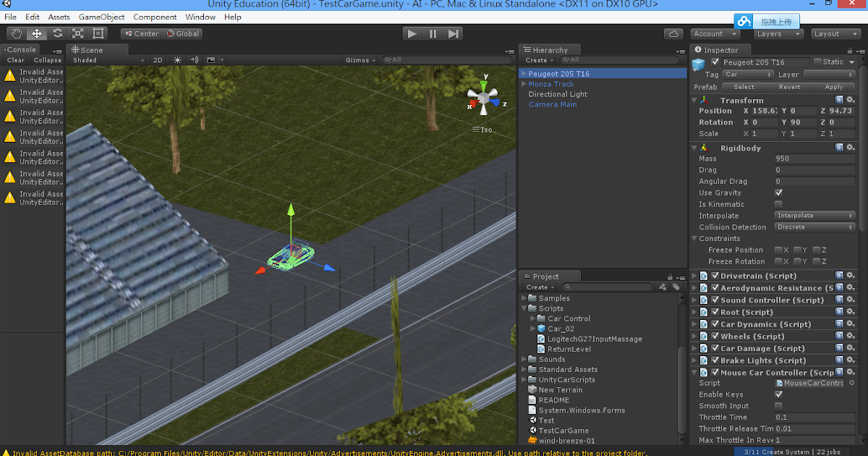Select the Rotate tool
This screenshot has height=456, width=868.
coord(56,33)
